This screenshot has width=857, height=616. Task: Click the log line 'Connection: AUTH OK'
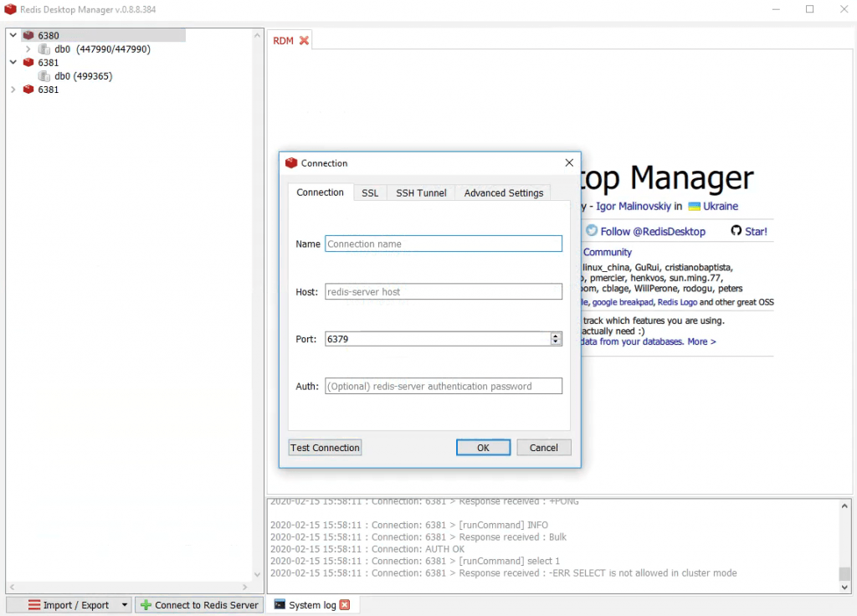[x=367, y=549]
